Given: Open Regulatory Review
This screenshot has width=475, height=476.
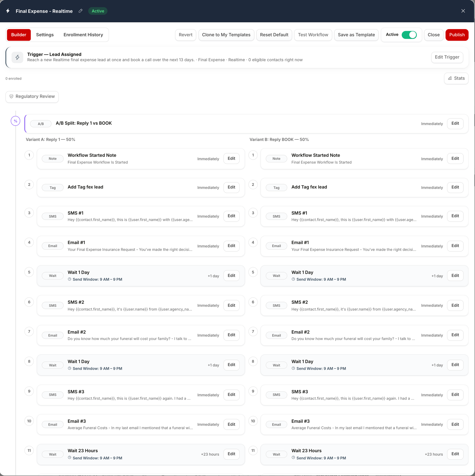Looking at the screenshot, I should point(32,97).
